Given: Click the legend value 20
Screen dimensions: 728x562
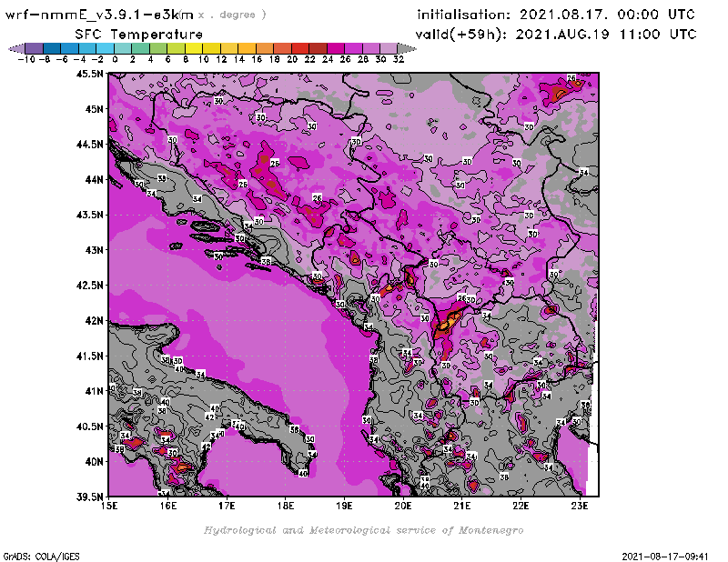Looking at the screenshot, I should (292, 59).
